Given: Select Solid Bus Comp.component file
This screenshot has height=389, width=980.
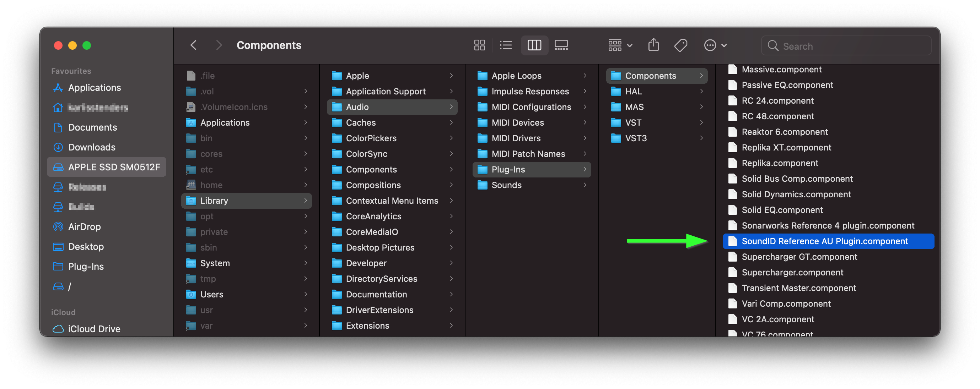Looking at the screenshot, I should tap(828, 179).
